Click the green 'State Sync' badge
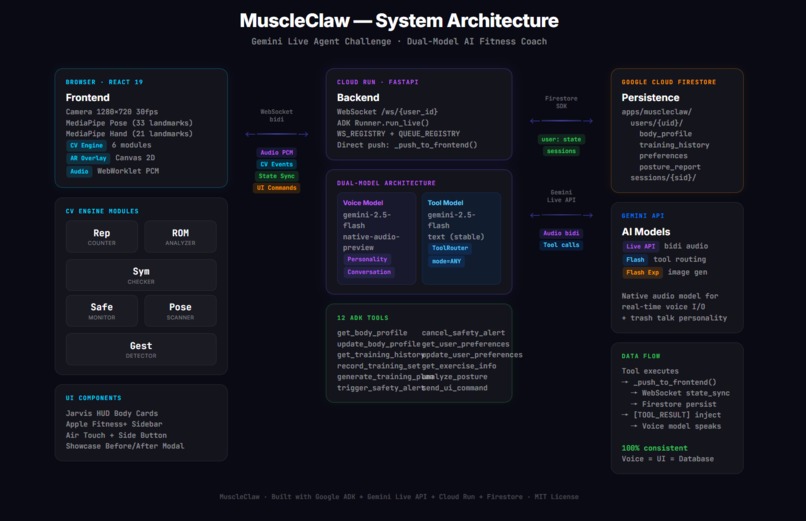 pyautogui.click(x=277, y=176)
